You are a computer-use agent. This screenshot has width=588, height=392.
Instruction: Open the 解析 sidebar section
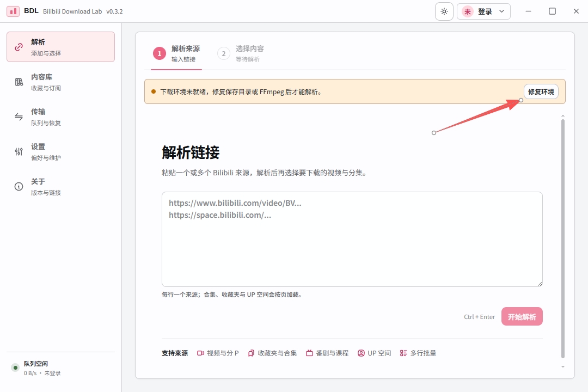(x=61, y=47)
